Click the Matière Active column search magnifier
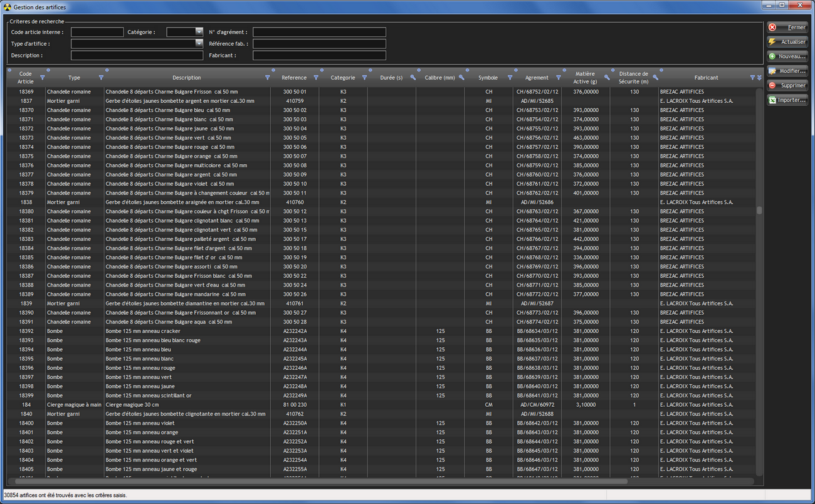This screenshot has width=815, height=504. click(x=607, y=78)
